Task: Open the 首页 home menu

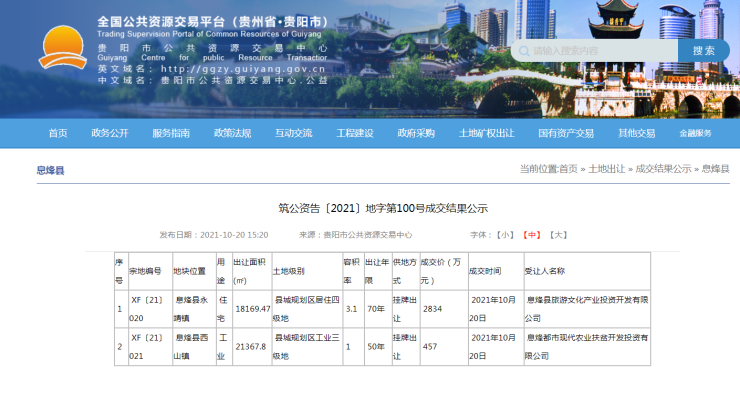Action: [x=58, y=134]
